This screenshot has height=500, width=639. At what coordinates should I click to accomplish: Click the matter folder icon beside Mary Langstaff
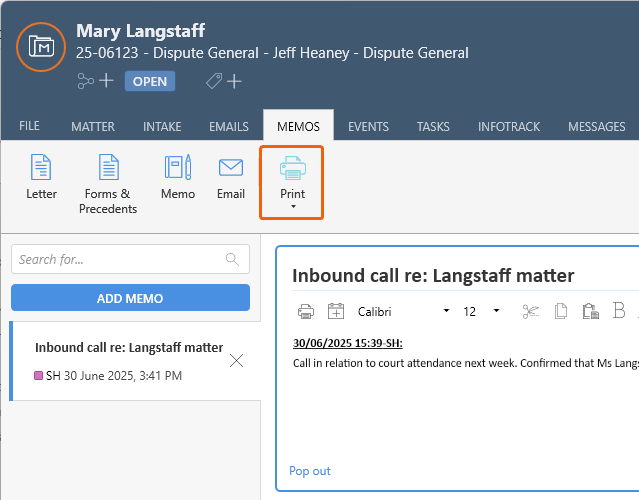[41, 47]
